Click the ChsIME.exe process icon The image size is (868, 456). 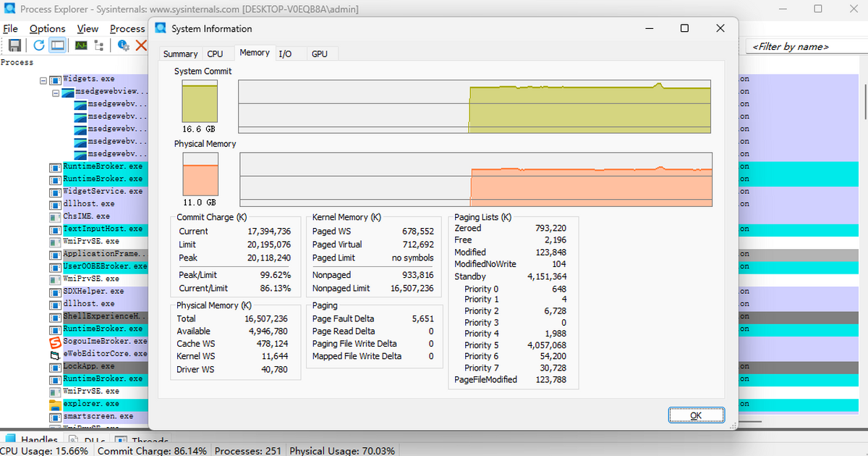pyautogui.click(x=55, y=216)
